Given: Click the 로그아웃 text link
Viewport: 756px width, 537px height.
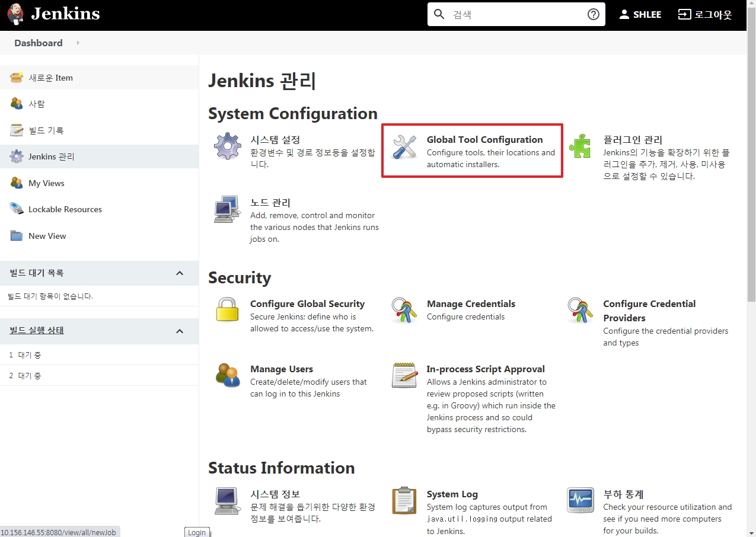Looking at the screenshot, I should (x=713, y=14).
